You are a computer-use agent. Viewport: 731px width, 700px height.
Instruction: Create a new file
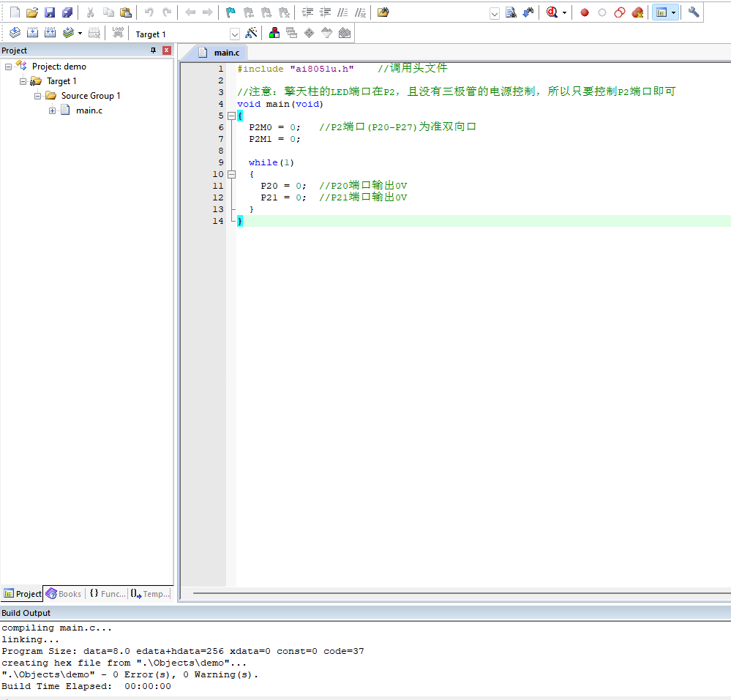pos(15,12)
